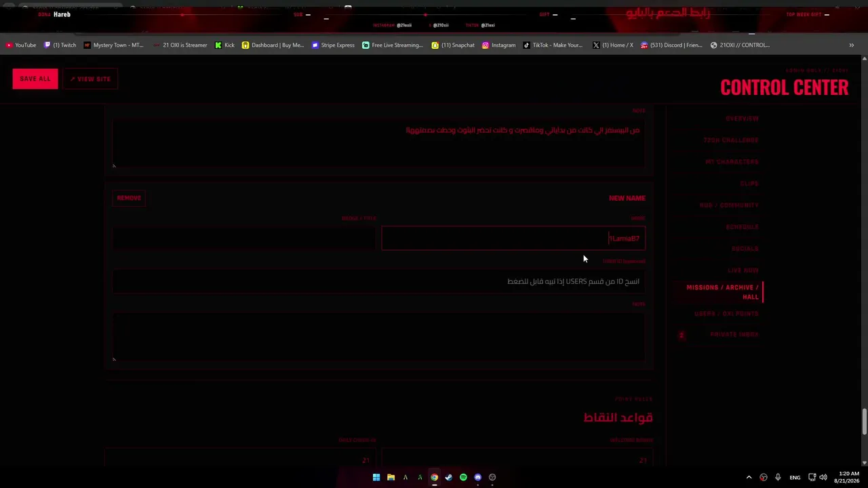Go to CLIPS section
The width and height of the screenshot is (868, 488).
(749, 184)
